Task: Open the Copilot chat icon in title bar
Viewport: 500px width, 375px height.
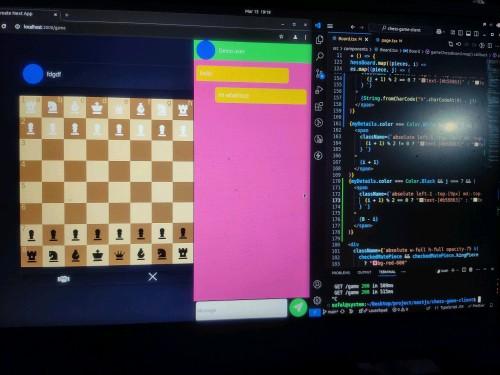Action: click(439, 31)
